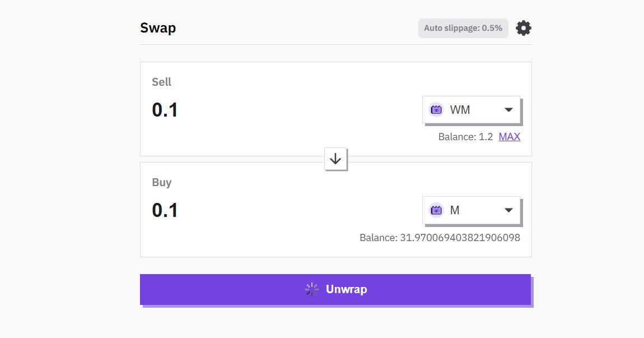Open the M buy token dropdown
This screenshot has width=644, height=338.
(x=471, y=210)
